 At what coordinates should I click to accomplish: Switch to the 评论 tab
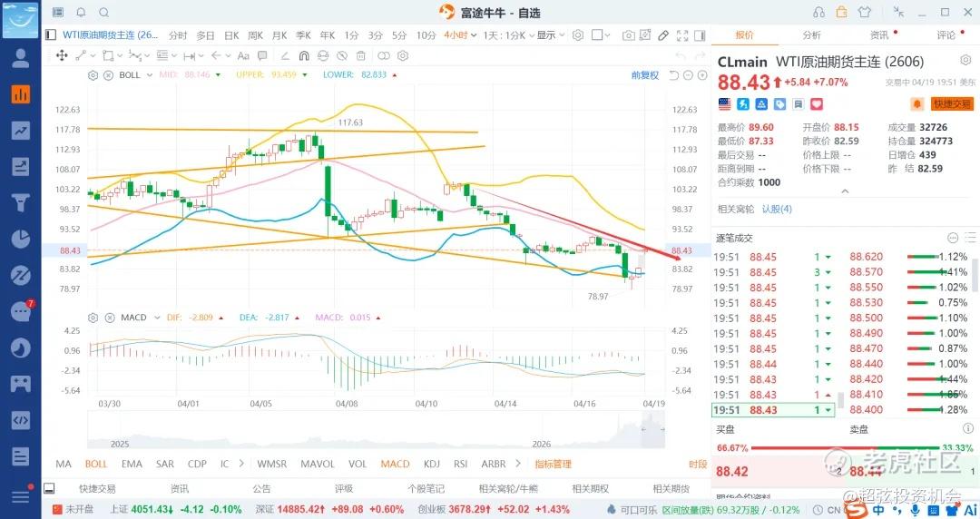tap(946, 35)
